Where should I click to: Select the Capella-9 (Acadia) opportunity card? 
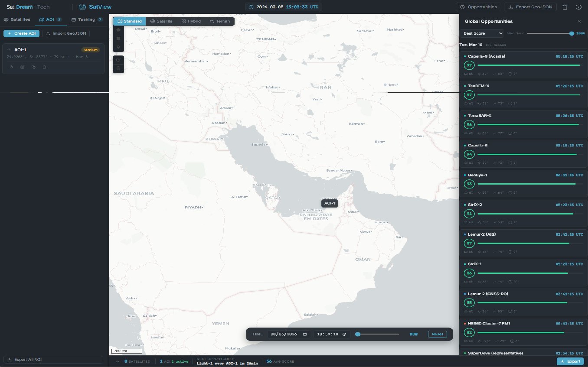tap(523, 65)
